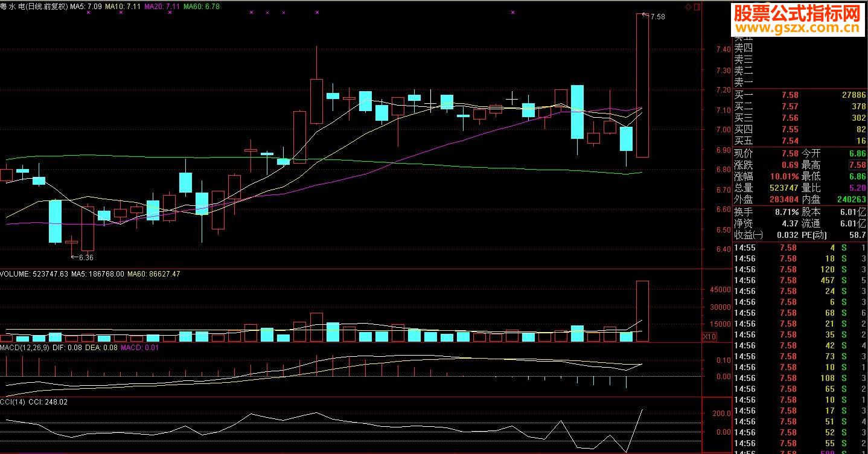
Task: Click the 外盘 283484 value
Action: coord(785,200)
